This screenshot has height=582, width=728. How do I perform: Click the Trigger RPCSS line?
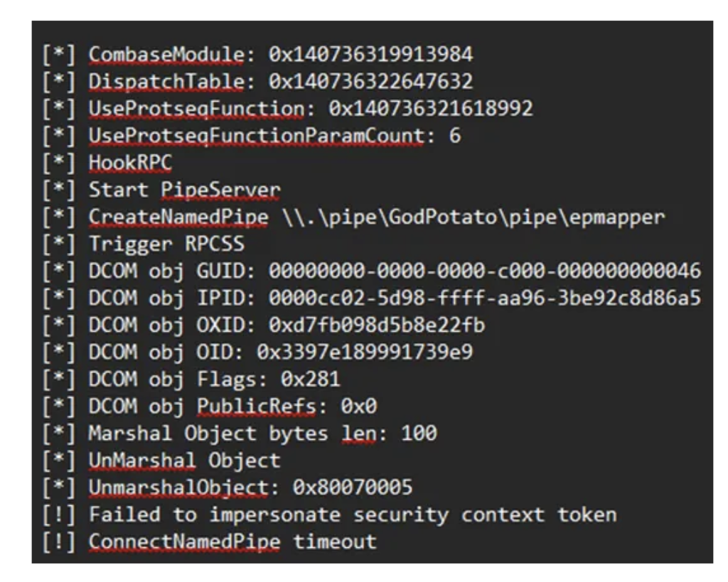coord(166,244)
